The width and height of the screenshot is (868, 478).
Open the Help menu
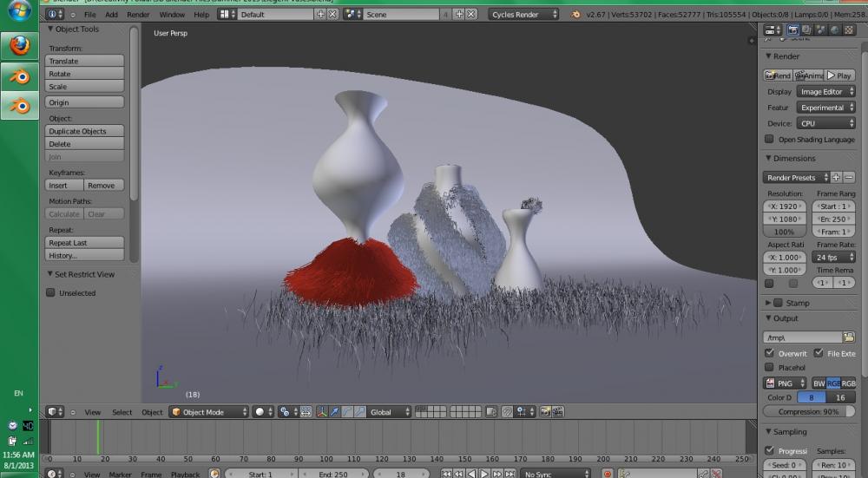201,15
